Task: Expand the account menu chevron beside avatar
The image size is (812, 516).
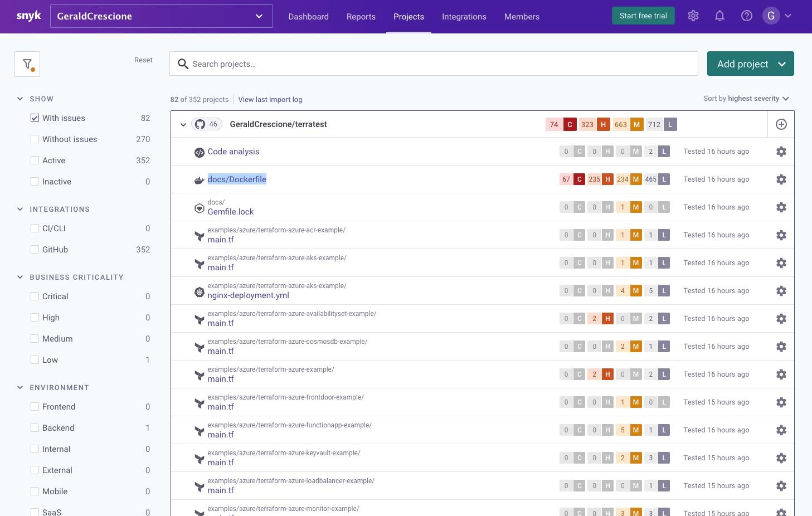Action: click(x=788, y=16)
